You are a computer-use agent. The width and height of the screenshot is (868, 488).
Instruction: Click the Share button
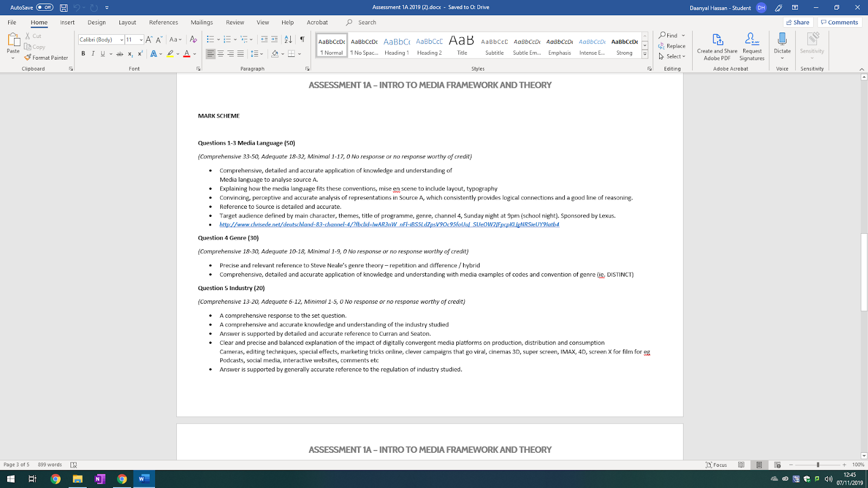797,22
